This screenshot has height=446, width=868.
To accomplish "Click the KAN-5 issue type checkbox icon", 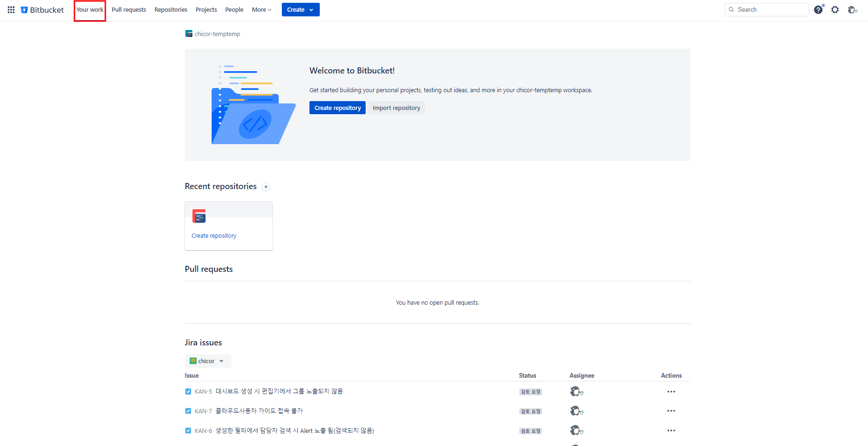I will click(x=188, y=392).
